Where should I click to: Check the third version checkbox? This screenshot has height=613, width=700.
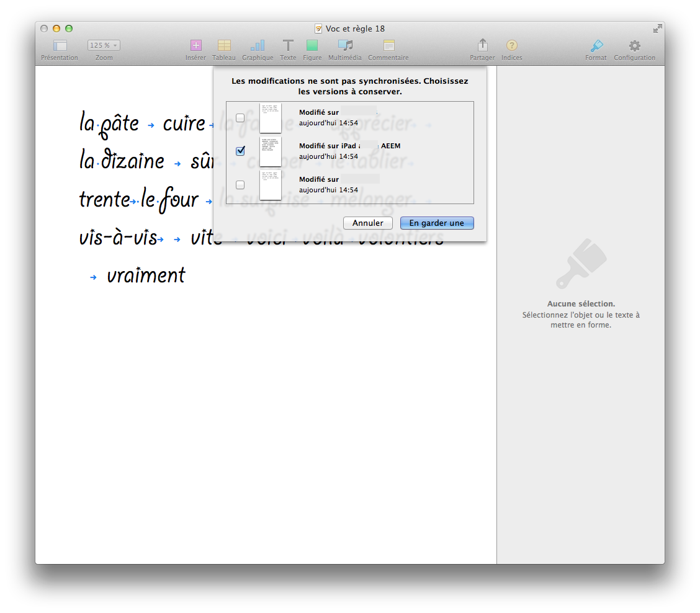point(240,185)
